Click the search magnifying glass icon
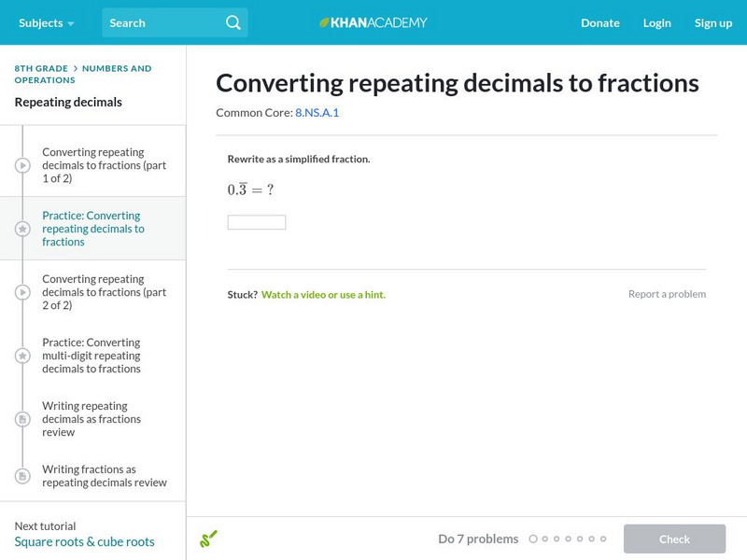The width and height of the screenshot is (747, 560). (x=233, y=22)
